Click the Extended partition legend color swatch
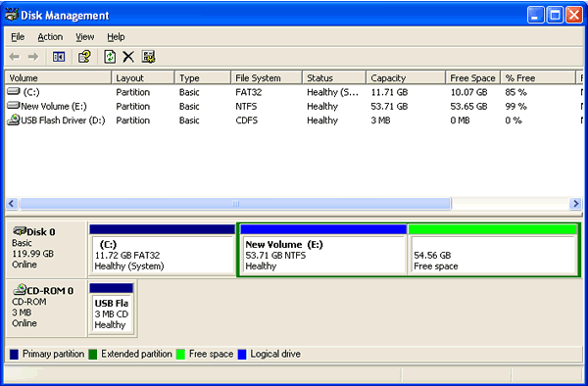Viewport: 588px width, 386px height. [93, 354]
